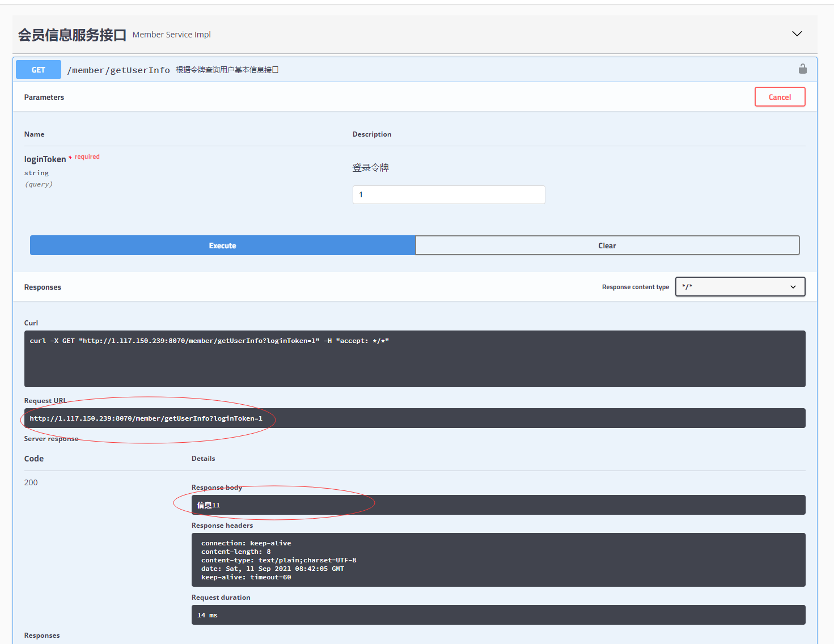Image resolution: width=834 pixels, height=644 pixels.
Task: Click the GET method badge
Action: pos(39,70)
